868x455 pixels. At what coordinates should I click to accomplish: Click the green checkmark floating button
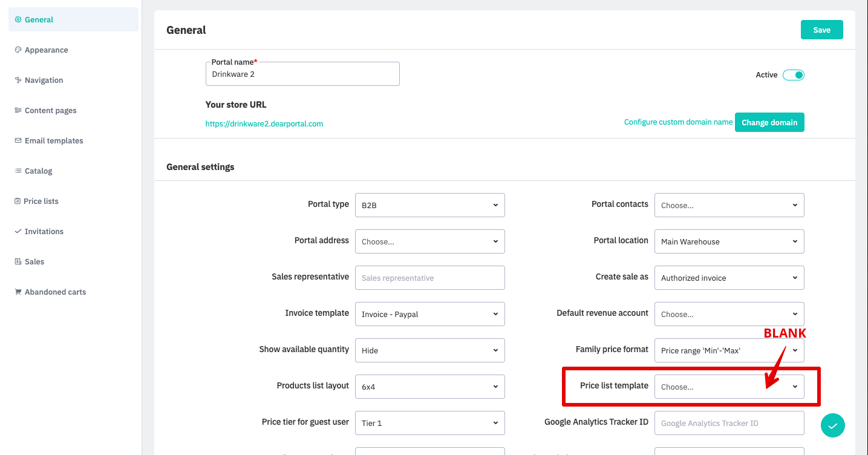pos(832,425)
